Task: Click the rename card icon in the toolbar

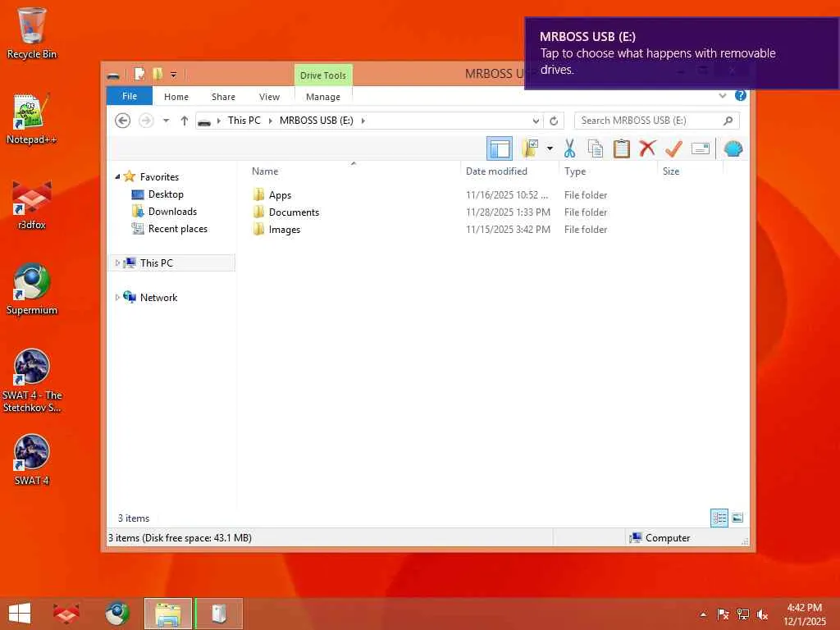Action: [701, 148]
